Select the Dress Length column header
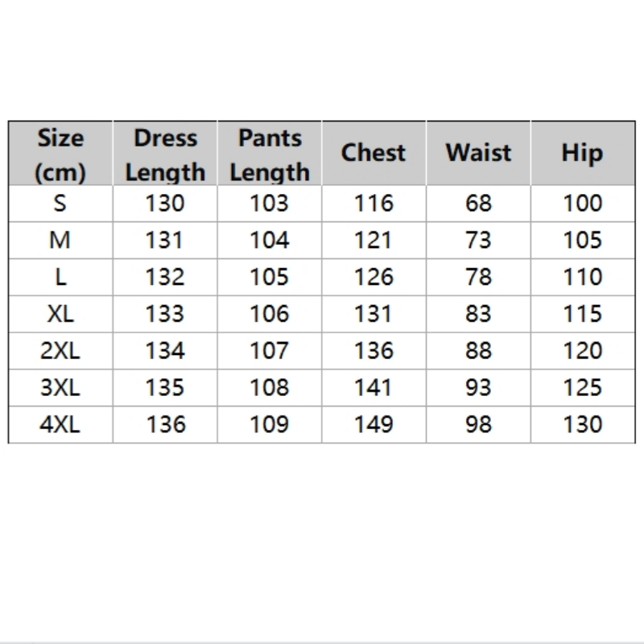Screen dimensions: 644x644 [x=165, y=154]
